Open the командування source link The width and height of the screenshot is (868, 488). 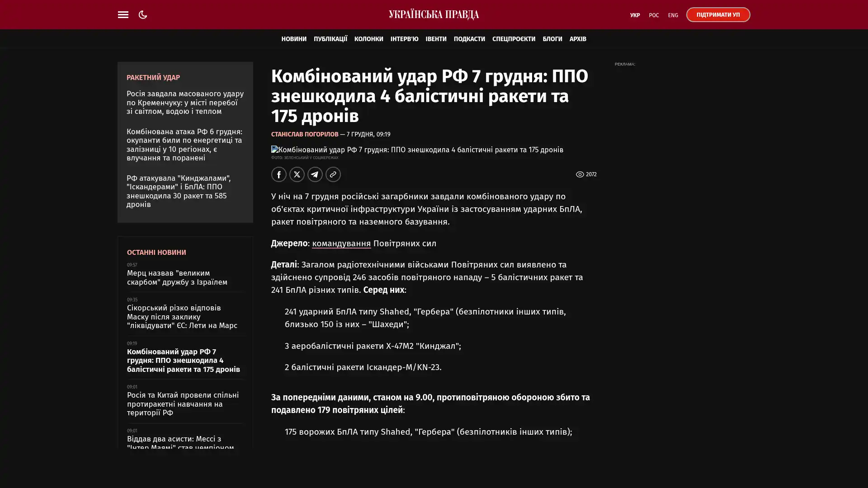click(x=341, y=244)
